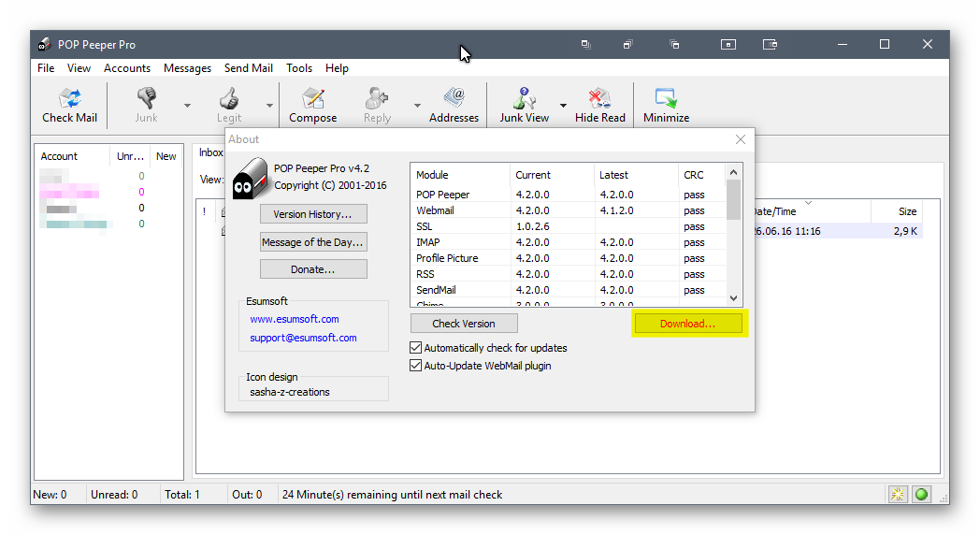Click the CRC column header
The height and width of the screenshot is (535, 980).
tap(702, 175)
